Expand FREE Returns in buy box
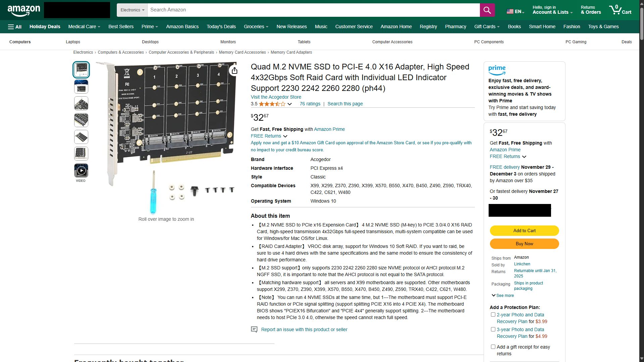This screenshot has width=644, height=362. click(x=524, y=157)
